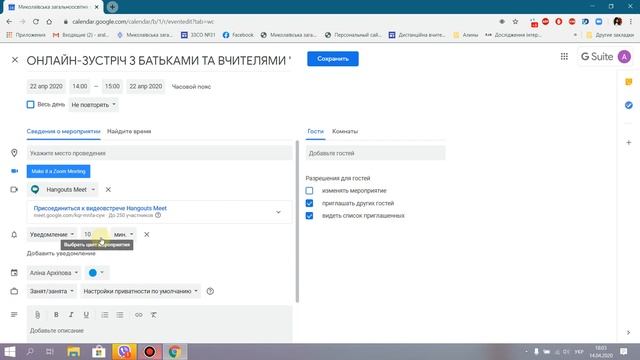
Task: Bookmark this page with the star icon
Action: click(x=515, y=22)
